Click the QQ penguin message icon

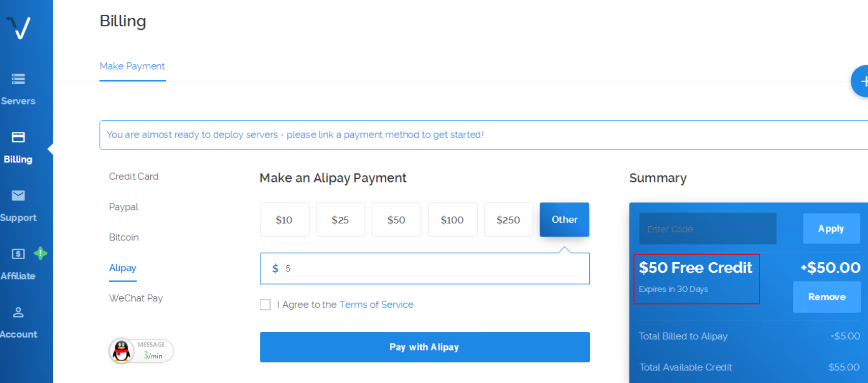[122, 351]
